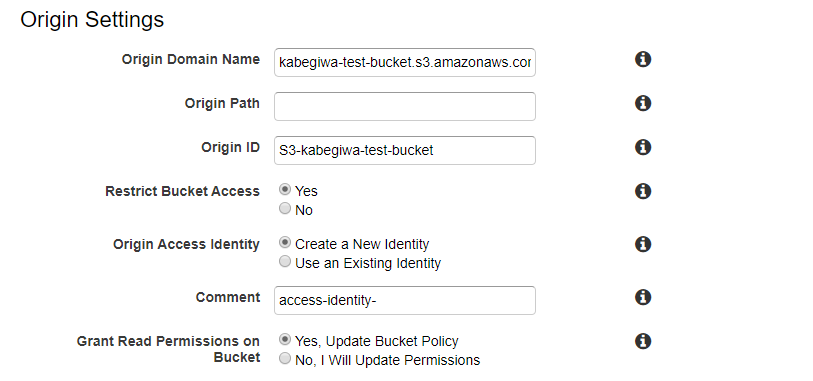Show help info for Origin ID
Screen dimensions: 813x381
tap(643, 147)
